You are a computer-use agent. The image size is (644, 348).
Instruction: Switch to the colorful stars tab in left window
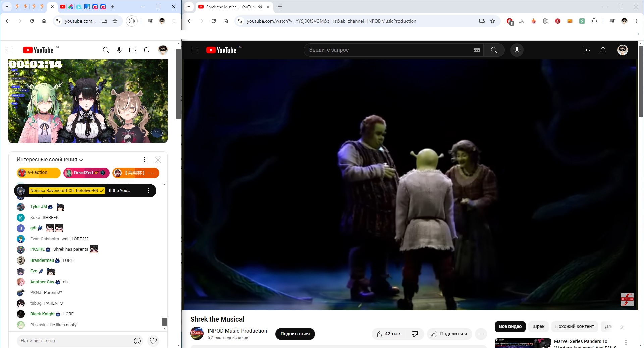click(x=71, y=7)
